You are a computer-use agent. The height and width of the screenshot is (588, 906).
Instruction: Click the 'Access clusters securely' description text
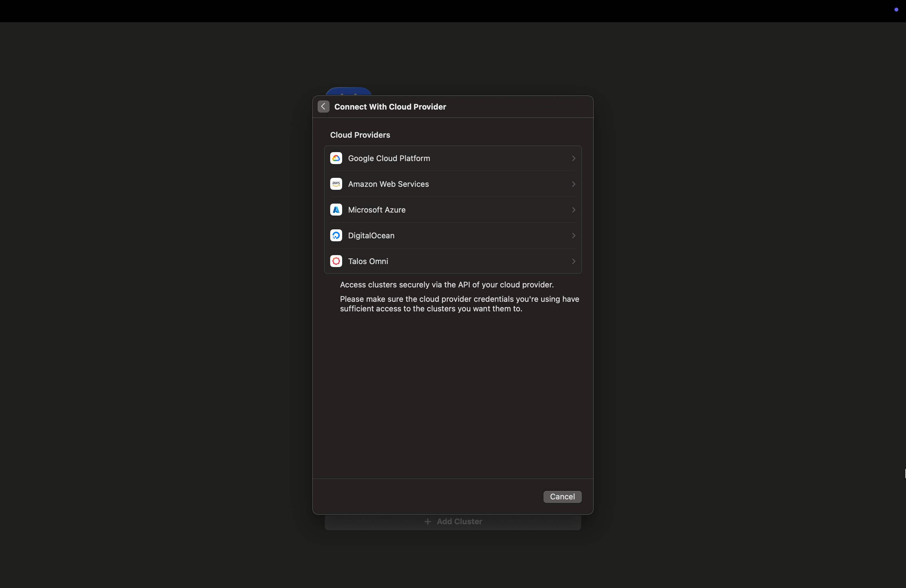[x=447, y=285]
